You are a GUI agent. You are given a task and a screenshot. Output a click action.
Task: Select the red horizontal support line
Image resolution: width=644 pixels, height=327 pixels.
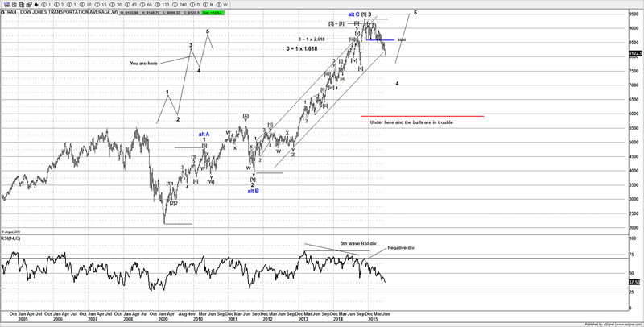(422, 116)
